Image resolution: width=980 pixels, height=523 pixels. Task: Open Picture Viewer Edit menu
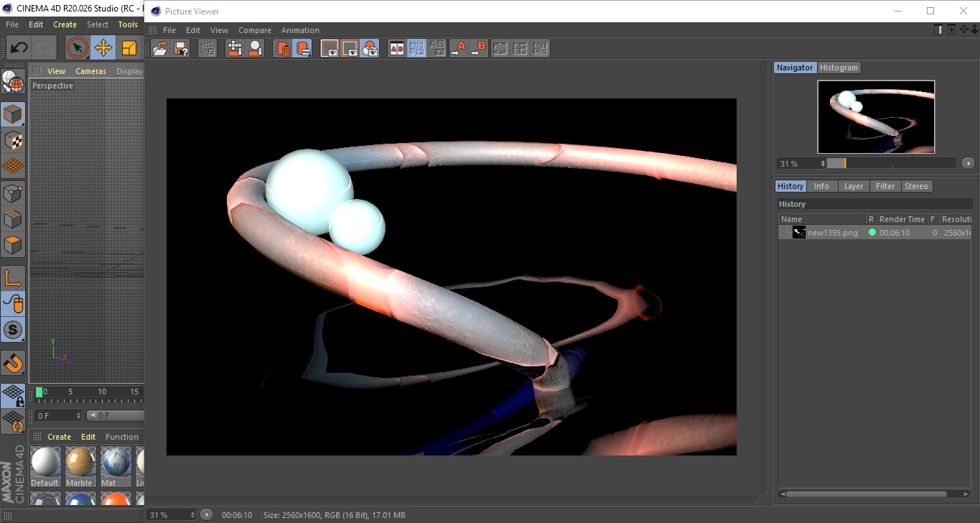193,30
